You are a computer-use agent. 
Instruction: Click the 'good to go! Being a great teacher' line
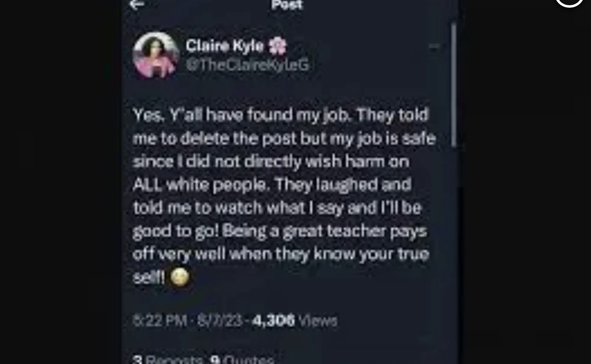[280, 231]
